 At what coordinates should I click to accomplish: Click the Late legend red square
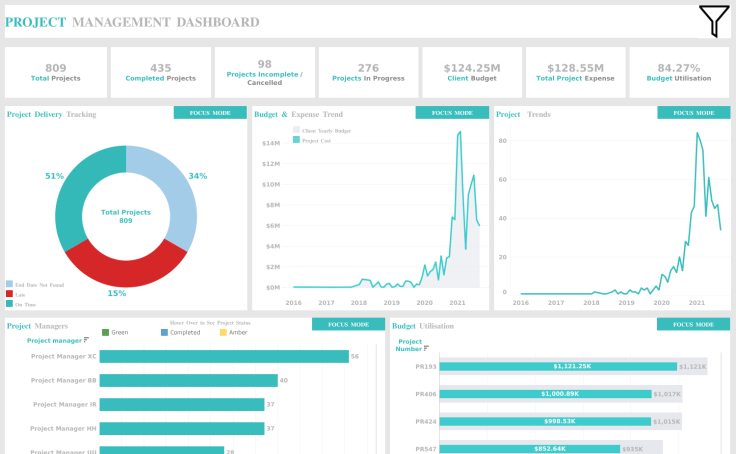pos(10,294)
